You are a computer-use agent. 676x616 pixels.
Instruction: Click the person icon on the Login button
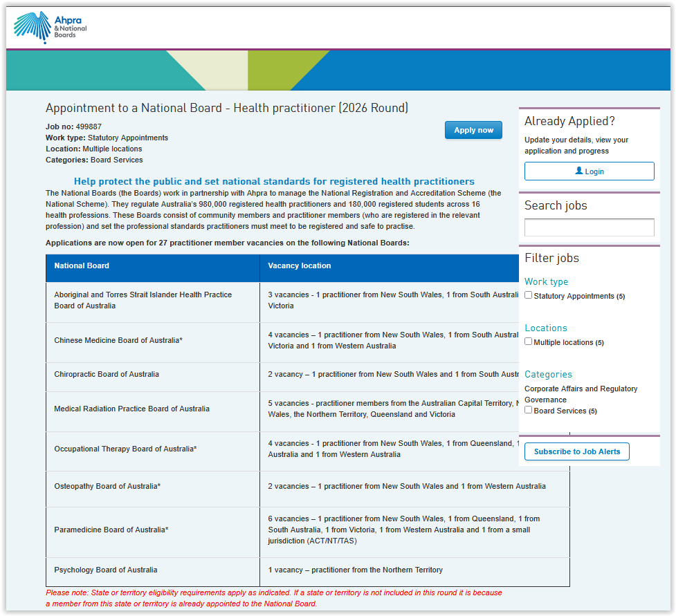click(579, 171)
